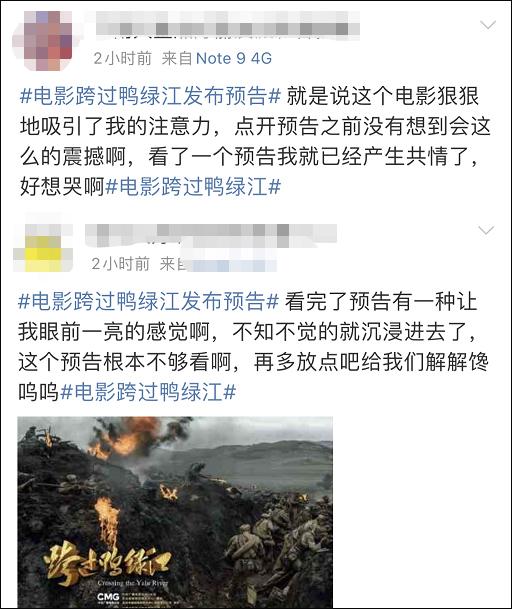This screenshot has width=512, height=609.
Task: Open the pink pixelated user avatar
Action: click(43, 41)
